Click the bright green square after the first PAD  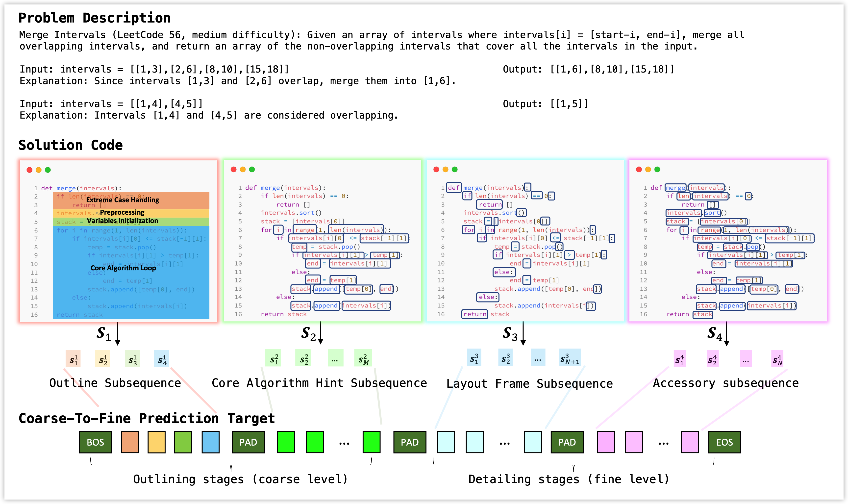(286, 442)
